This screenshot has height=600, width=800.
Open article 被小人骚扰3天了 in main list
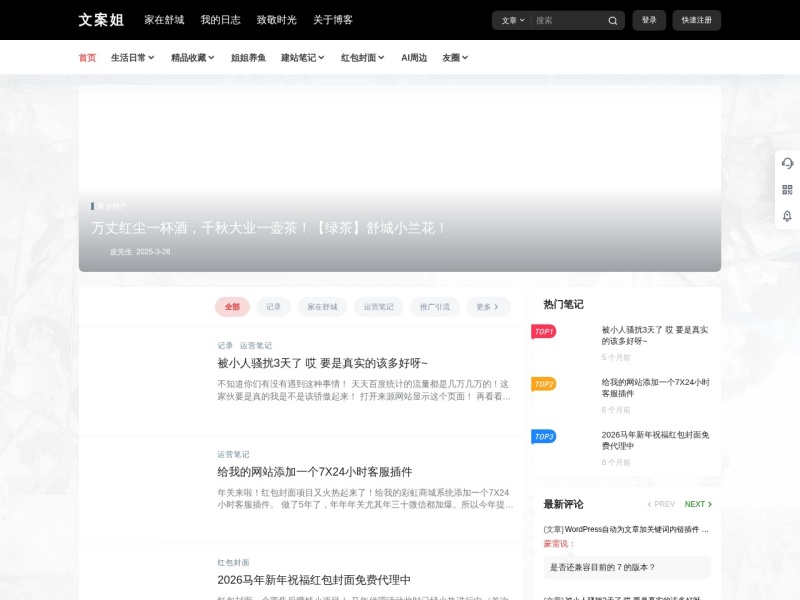pos(322,363)
